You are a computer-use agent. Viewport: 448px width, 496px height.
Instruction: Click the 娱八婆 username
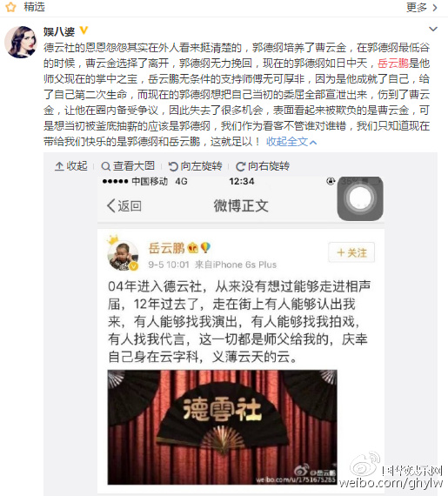(x=59, y=31)
